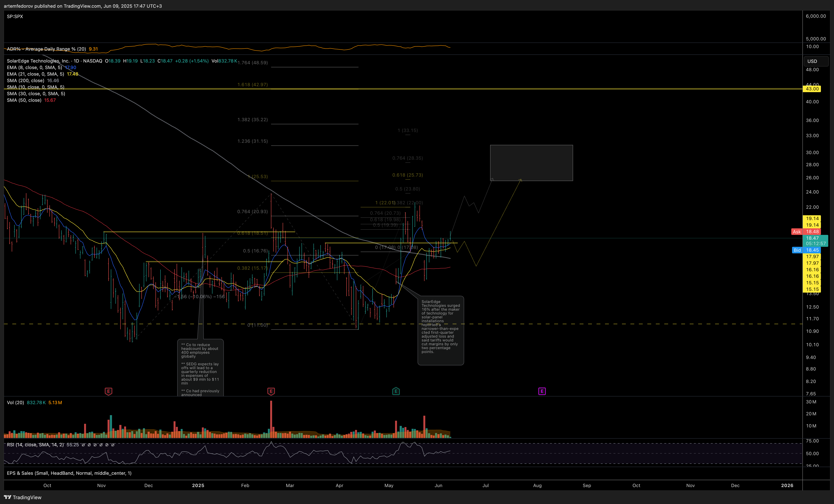Select the 1 (33.15) Fibonacci label

pos(408,131)
